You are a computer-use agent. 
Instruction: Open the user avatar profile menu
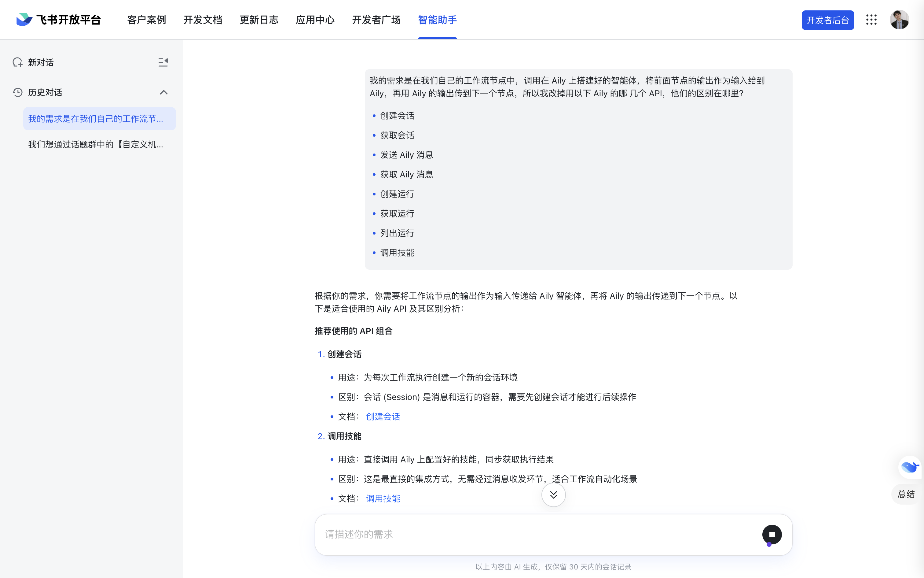coord(899,20)
